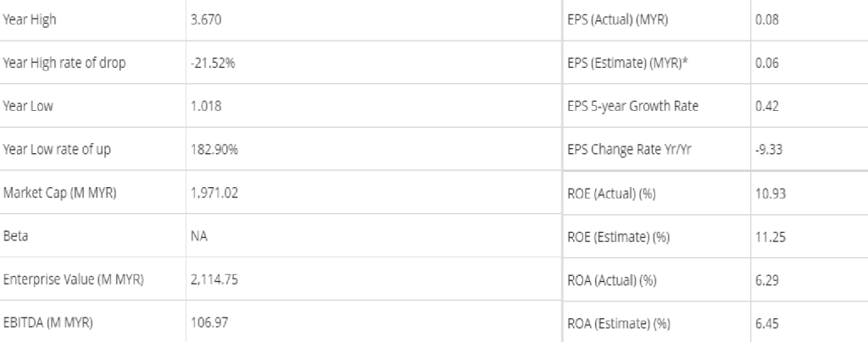868x342 pixels.
Task: Select the -9.33 EPS change value
Action: click(x=766, y=152)
